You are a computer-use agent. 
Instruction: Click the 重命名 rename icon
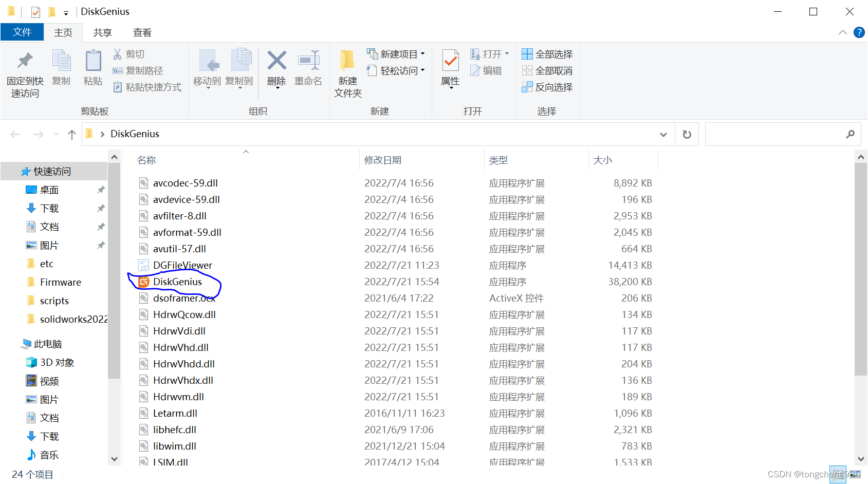point(308,61)
